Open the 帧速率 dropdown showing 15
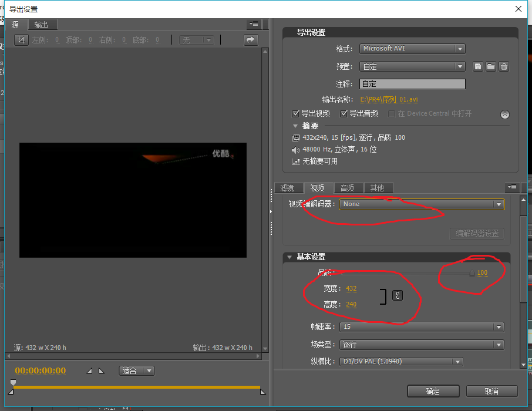 click(422, 327)
